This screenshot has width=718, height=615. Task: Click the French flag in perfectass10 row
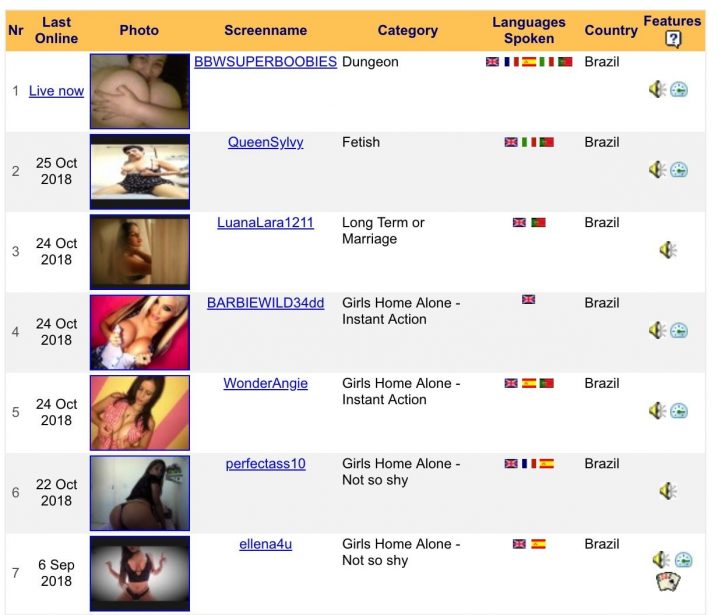[x=529, y=464]
